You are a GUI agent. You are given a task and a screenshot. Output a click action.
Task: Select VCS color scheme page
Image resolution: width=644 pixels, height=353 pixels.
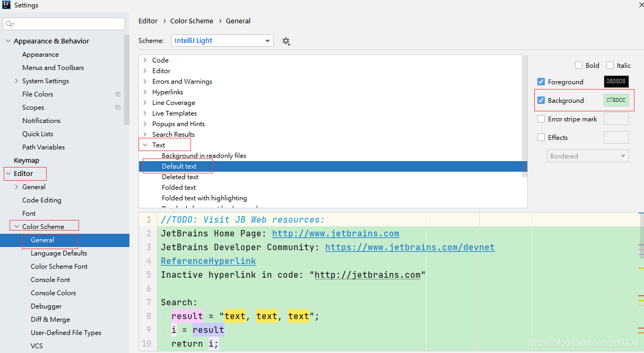[x=37, y=346]
